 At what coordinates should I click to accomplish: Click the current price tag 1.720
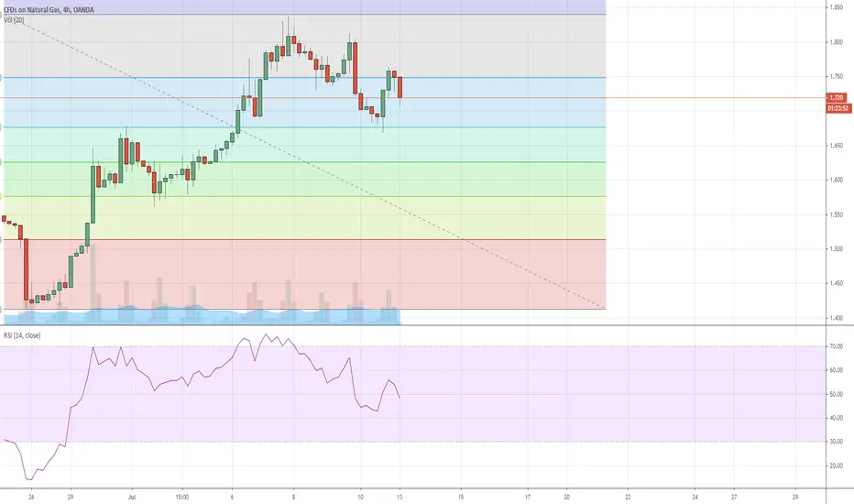836,97
